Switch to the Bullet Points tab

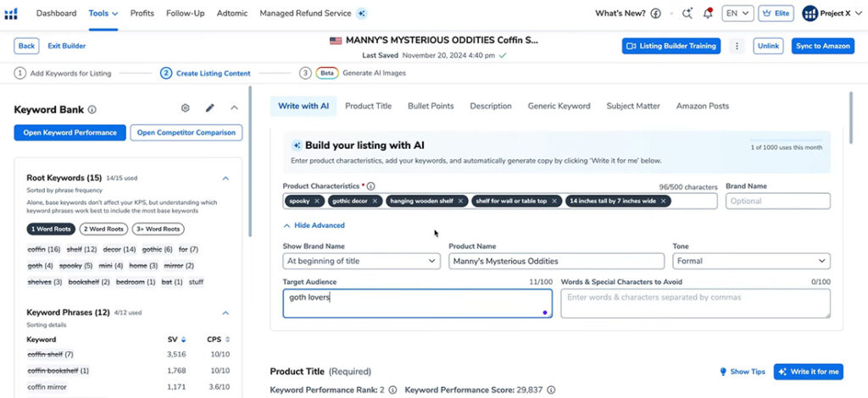[x=431, y=106]
